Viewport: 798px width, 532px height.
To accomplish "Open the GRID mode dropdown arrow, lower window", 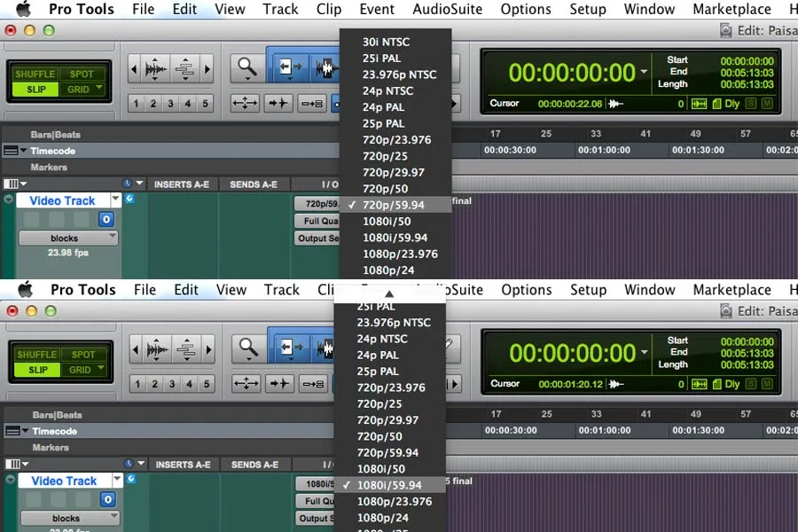I will (102, 369).
